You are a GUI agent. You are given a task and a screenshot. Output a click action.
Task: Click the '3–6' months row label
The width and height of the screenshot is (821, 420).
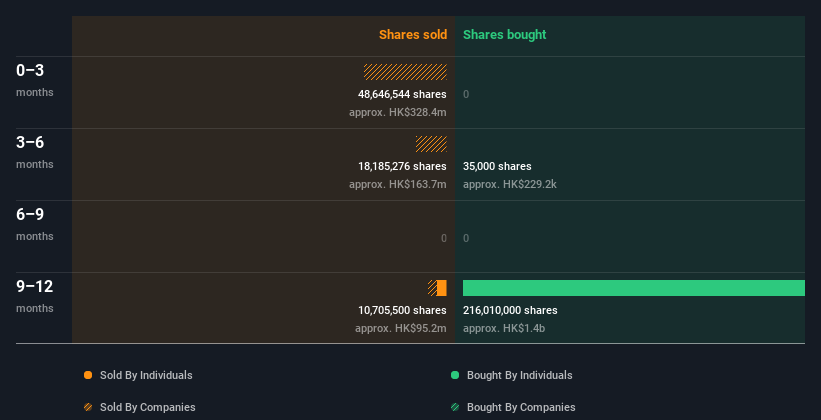pyautogui.click(x=30, y=142)
